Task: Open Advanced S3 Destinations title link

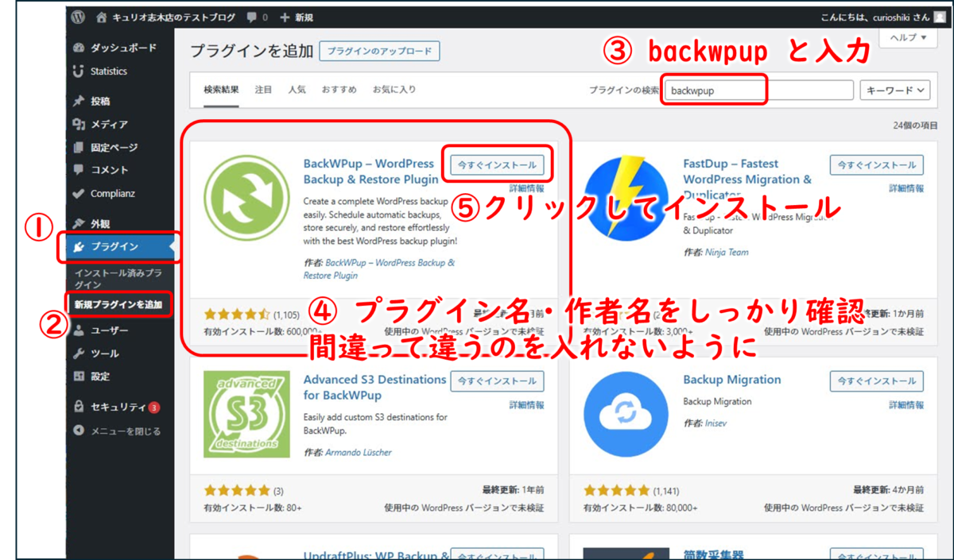Action: (374, 388)
